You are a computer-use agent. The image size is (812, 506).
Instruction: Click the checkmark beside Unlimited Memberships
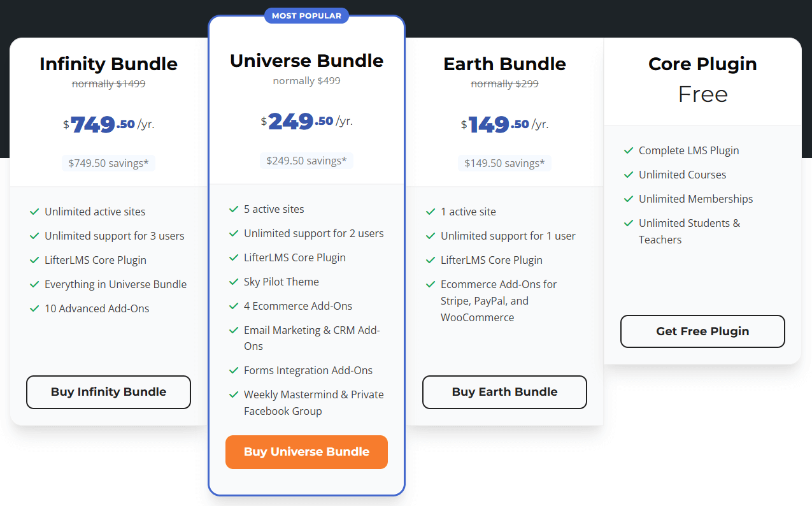tap(629, 199)
